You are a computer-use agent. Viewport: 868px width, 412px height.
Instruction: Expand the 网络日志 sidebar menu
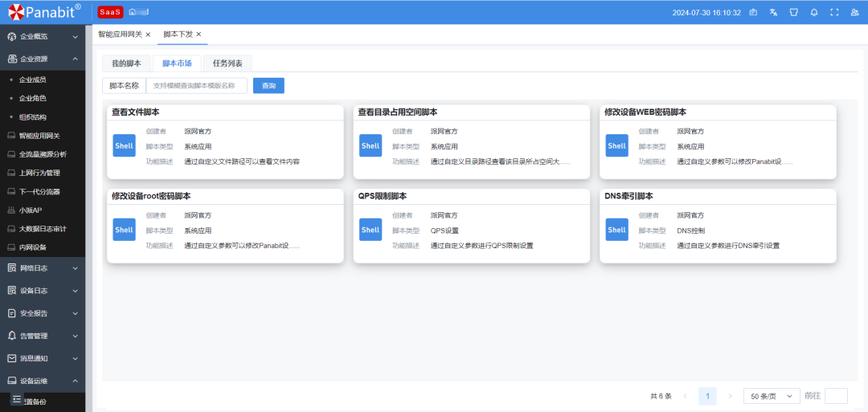[x=43, y=268]
